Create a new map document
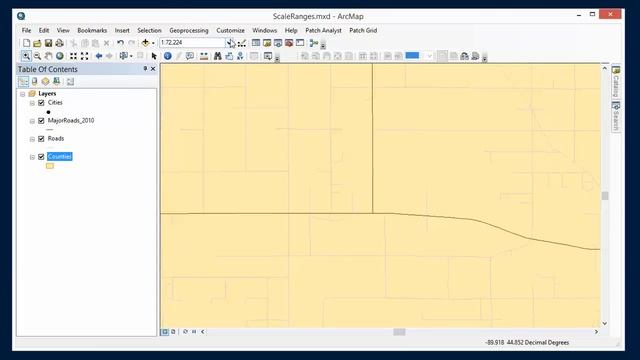The image size is (640, 360). (x=26, y=43)
